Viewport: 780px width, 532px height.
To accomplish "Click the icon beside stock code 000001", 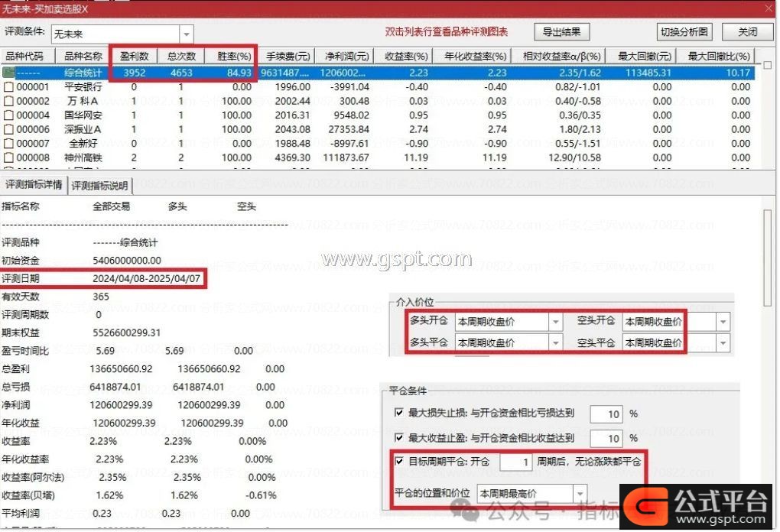I will point(8,87).
